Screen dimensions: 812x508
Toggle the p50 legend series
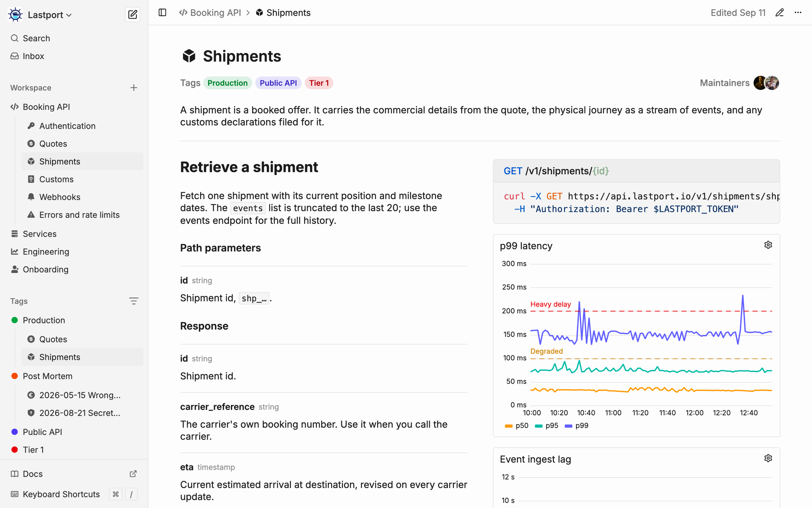[x=517, y=425]
